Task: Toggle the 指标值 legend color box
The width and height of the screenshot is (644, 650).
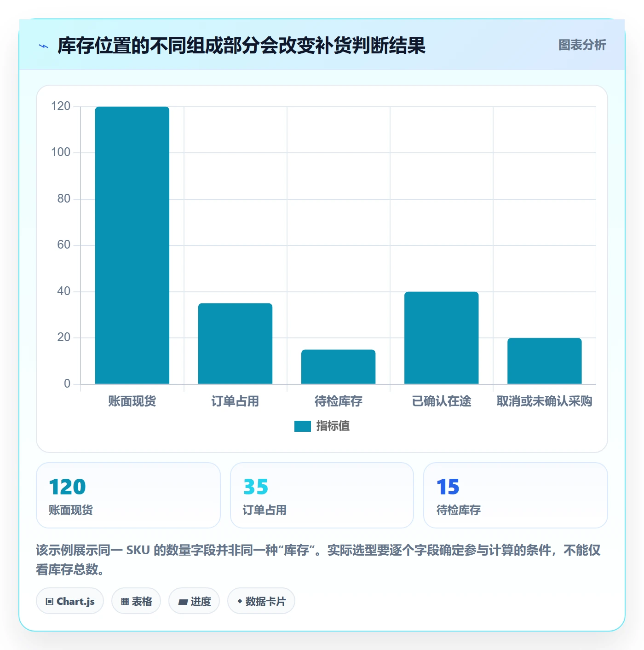Action: [x=303, y=426]
